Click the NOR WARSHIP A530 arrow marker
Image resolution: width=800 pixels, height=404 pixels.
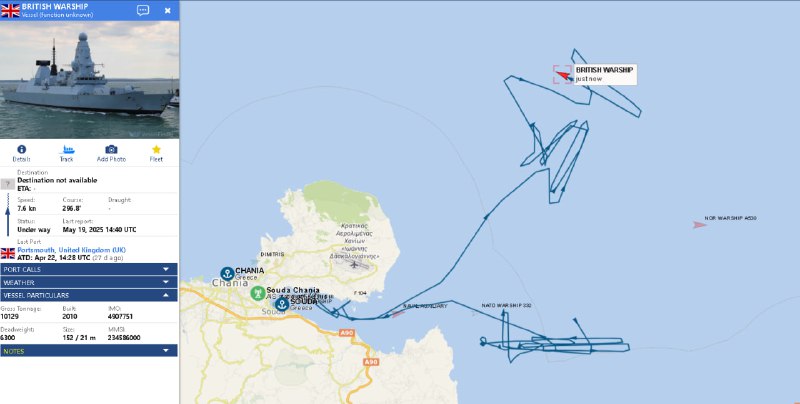pos(699,224)
